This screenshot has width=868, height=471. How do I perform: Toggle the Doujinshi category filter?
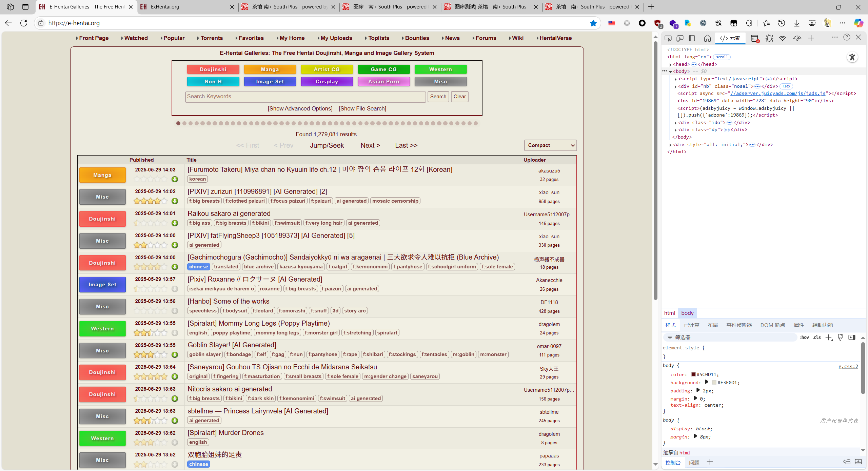213,69
